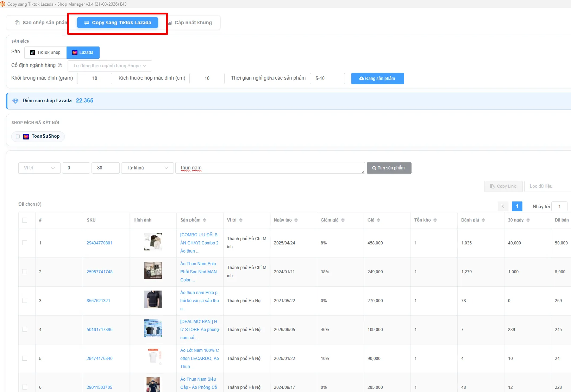571x392 pixels.
Task: Check the checkbox for SKU 25957741748
Action: (25, 272)
